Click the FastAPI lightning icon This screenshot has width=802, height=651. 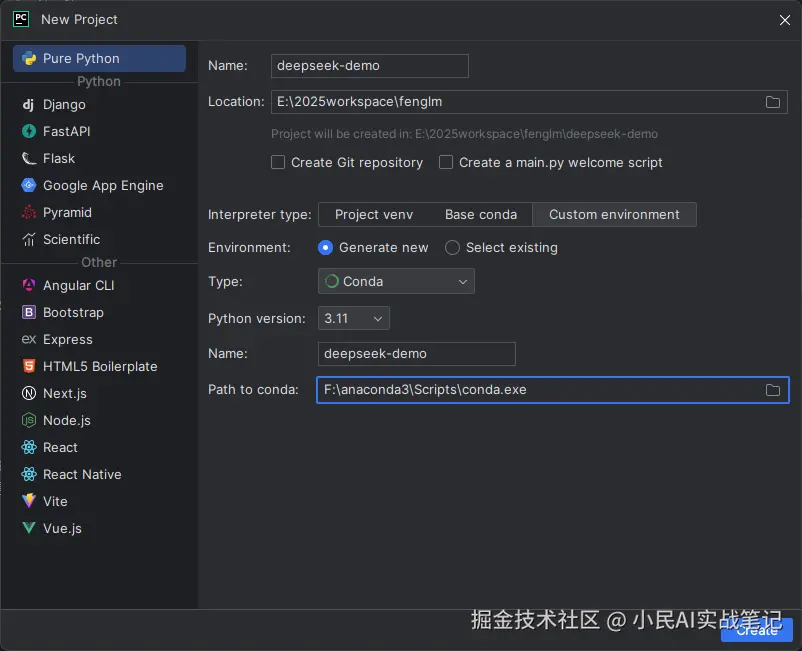point(29,131)
